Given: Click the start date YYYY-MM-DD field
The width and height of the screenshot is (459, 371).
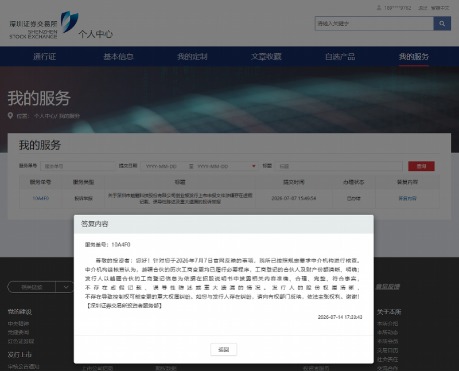Looking at the screenshot, I should point(161,166).
